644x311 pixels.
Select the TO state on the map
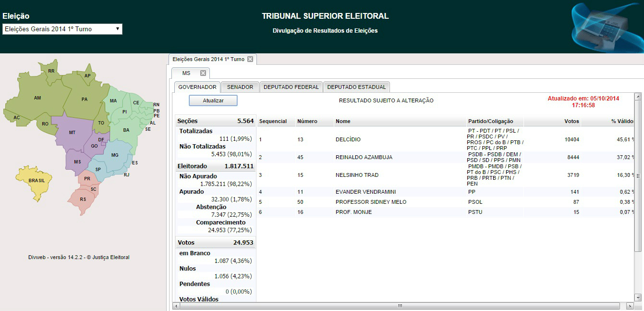101,123
